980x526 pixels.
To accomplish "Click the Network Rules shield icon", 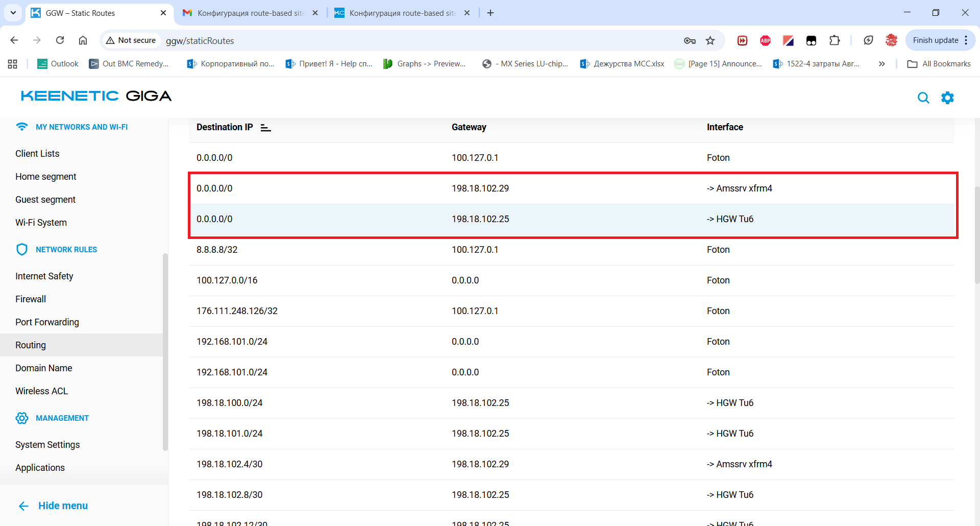I will coord(22,249).
